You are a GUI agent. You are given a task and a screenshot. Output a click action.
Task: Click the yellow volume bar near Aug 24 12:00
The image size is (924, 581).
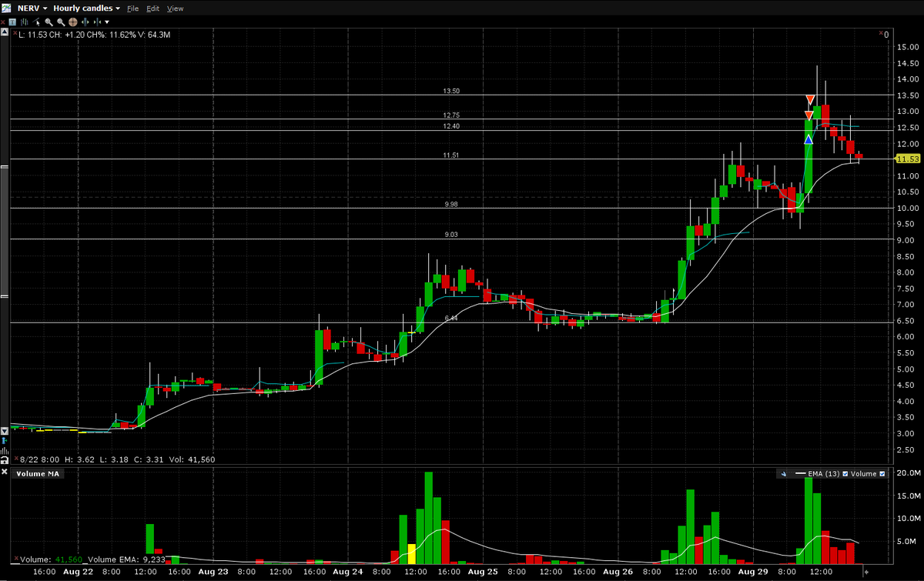411,554
